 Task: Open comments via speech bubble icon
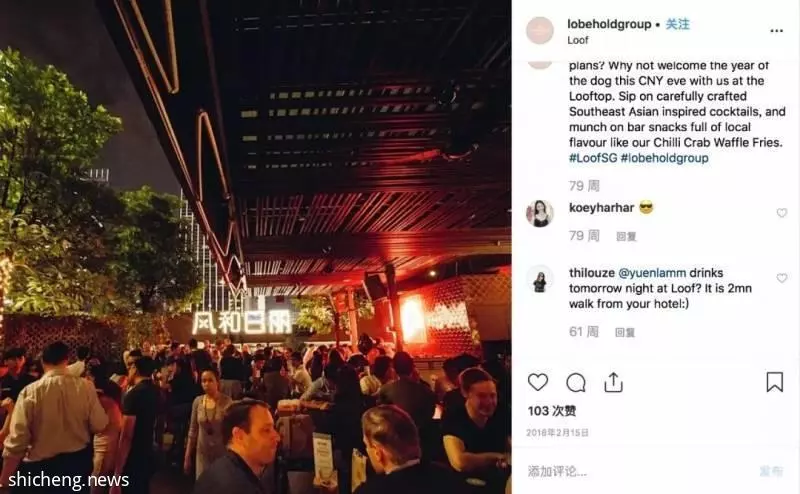pyautogui.click(x=576, y=382)
